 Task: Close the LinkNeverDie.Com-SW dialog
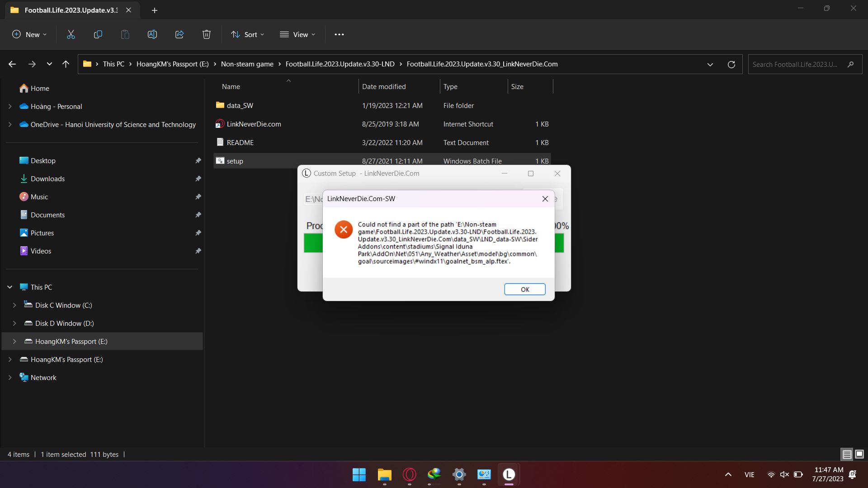pos(545,198)
